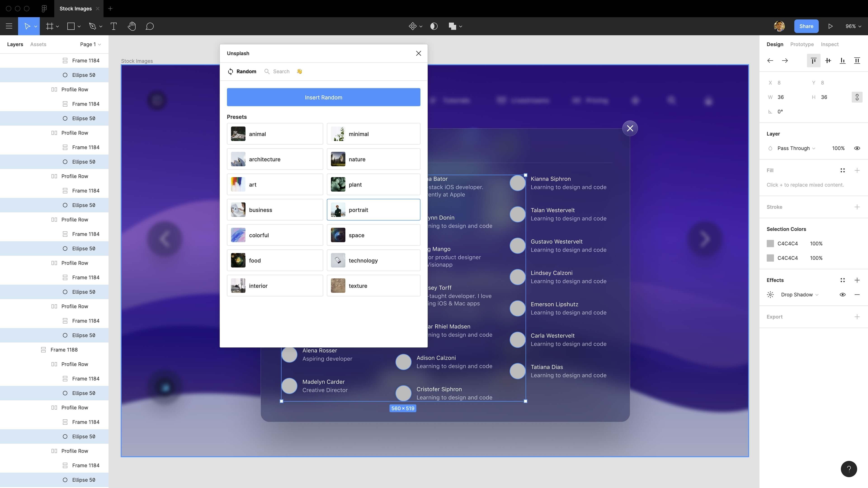Activate the Comment tool
This screenshot has width=868, height=488.
point(150,26)
